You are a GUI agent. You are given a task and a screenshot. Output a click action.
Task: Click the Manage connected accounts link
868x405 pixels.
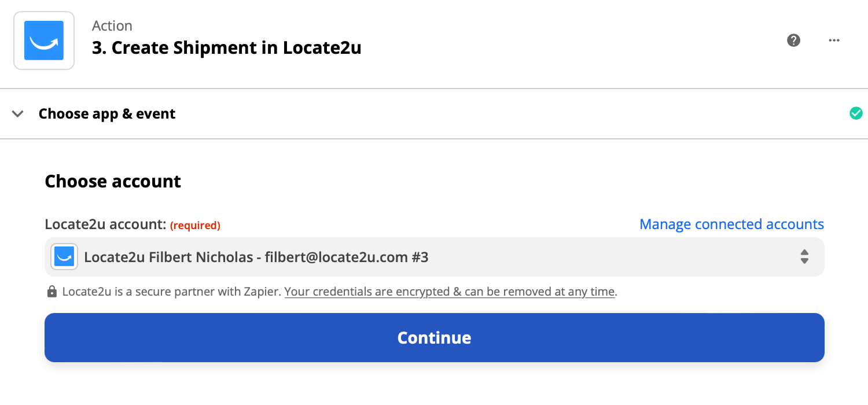pyautogui.click(x=731, y=224)
